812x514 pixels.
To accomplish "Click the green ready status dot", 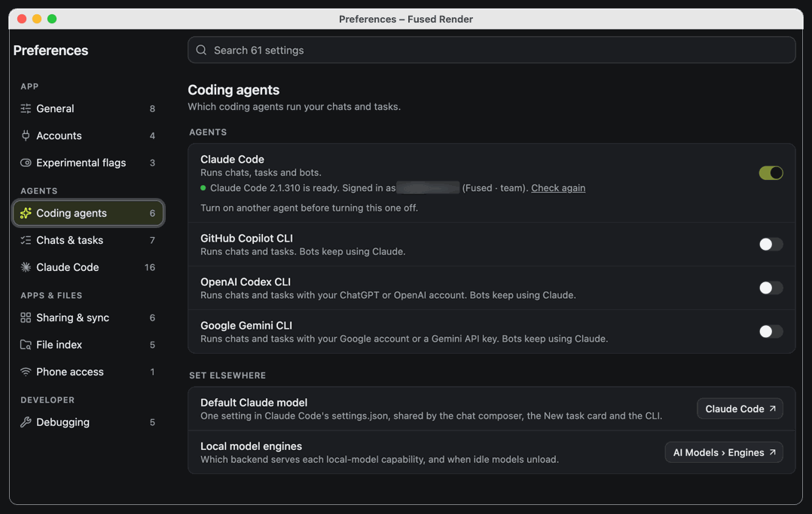I will click(x=203, y=188).
